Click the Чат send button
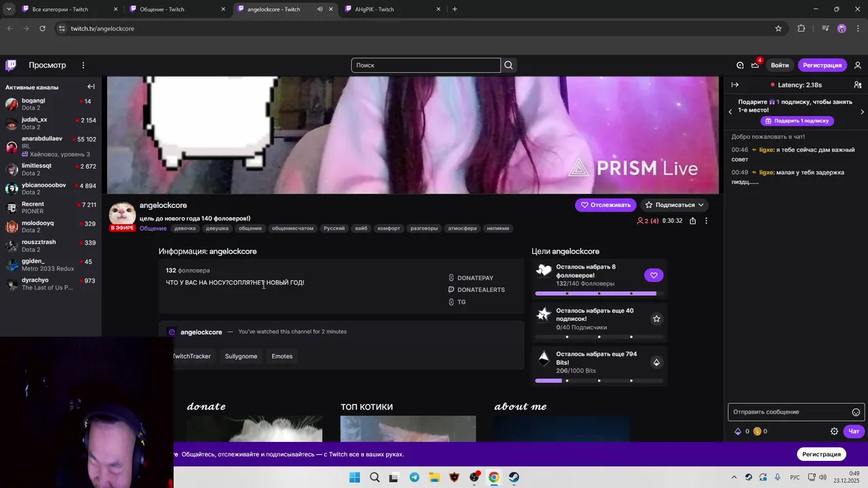This screenshot has width=868, height=488. 854,431
